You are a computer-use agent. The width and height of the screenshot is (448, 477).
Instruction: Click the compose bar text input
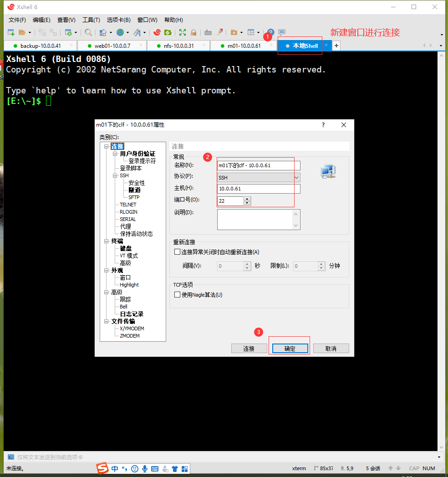[x=225, y=457]
